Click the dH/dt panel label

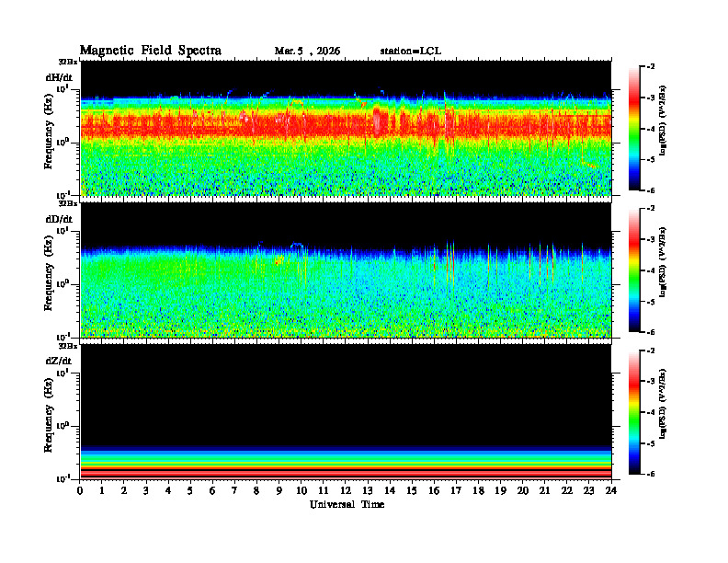(x=59, y=77)
